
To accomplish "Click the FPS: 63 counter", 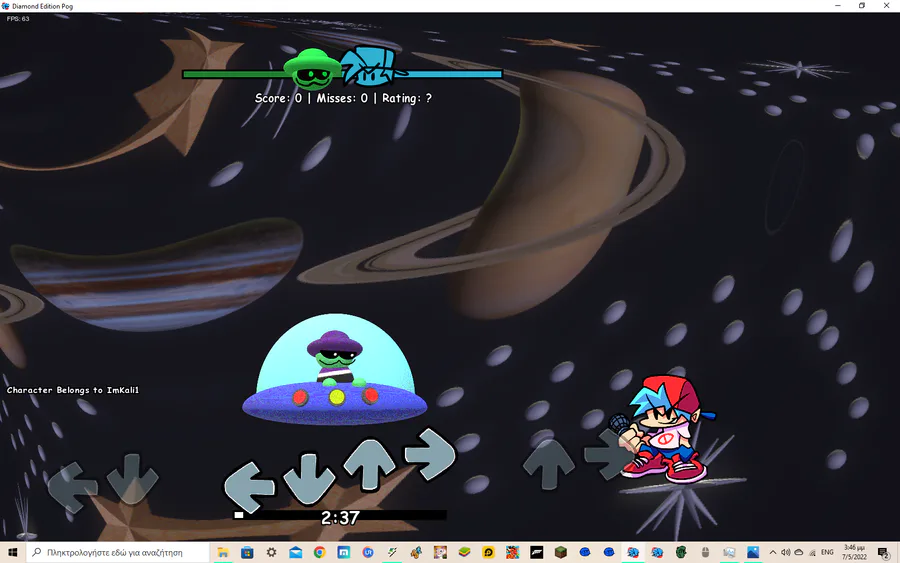I will 18,18.
